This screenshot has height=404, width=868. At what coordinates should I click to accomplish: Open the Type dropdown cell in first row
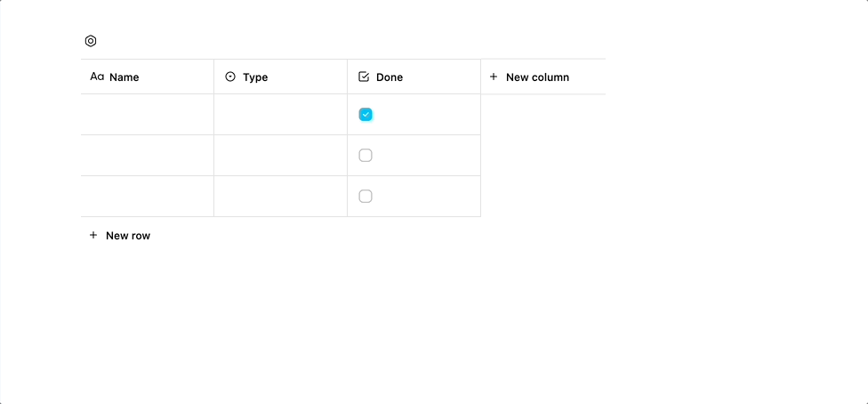click(x=281, y=114)
